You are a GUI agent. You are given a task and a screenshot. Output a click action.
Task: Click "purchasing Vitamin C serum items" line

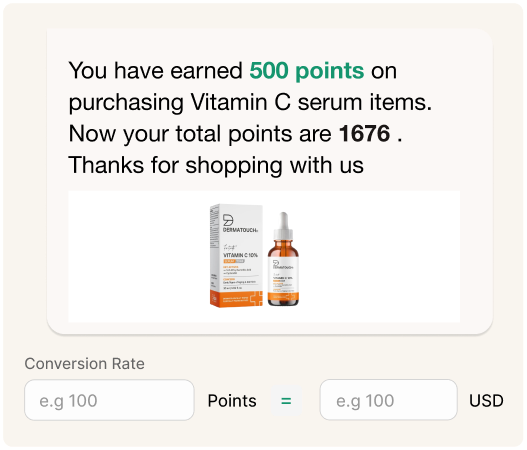tap(250, 102)
